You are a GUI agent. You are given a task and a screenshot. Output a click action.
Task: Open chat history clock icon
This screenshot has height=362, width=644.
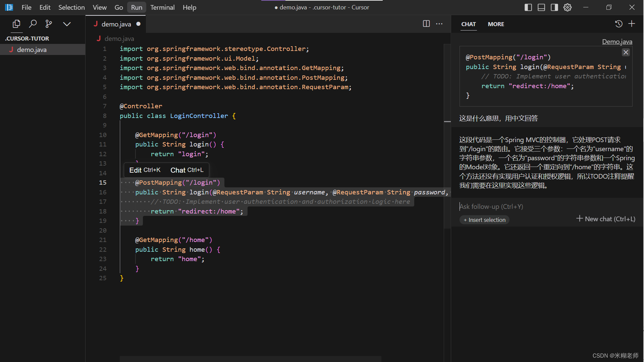(619, 24)
